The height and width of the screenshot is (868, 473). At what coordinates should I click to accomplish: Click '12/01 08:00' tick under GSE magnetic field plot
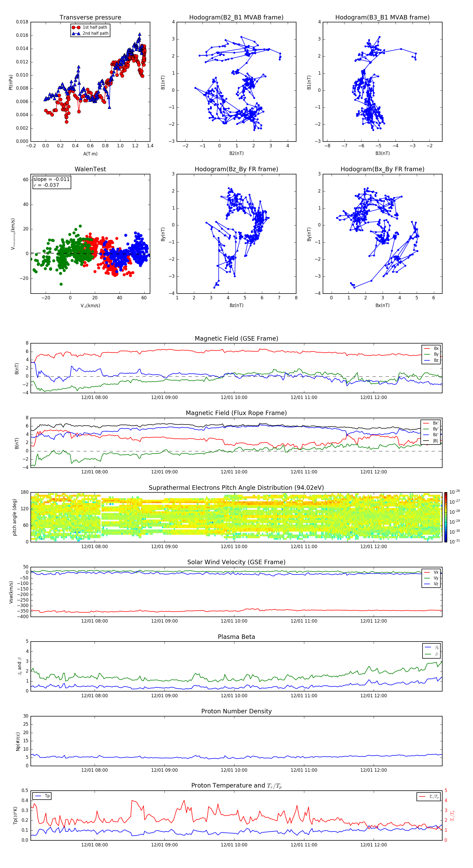[x=95, y=398]
